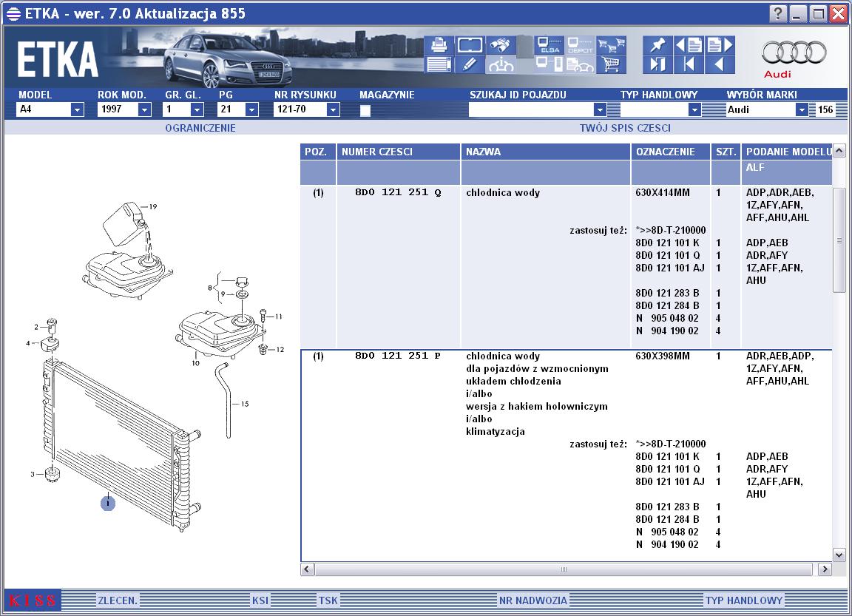Click the DEPOT icon
852x616 pixels.
click(x=580, y=45)
